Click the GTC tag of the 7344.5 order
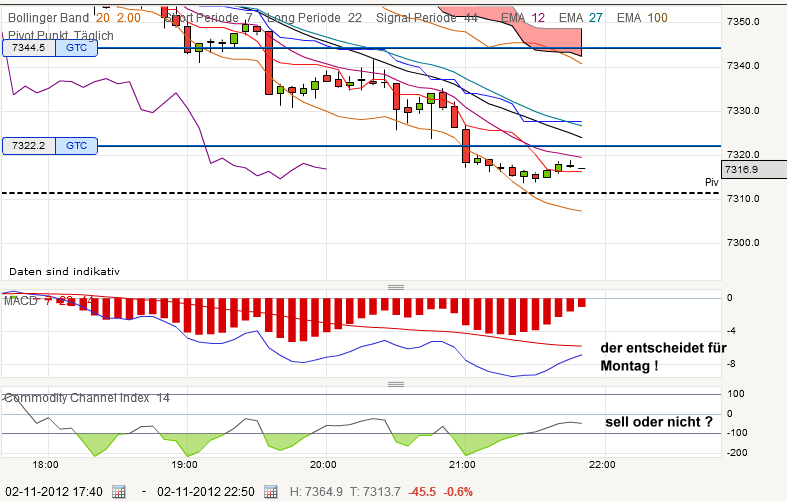Viewport: 787px width, 501px height. pyautogui.click(x=76, y=48)
